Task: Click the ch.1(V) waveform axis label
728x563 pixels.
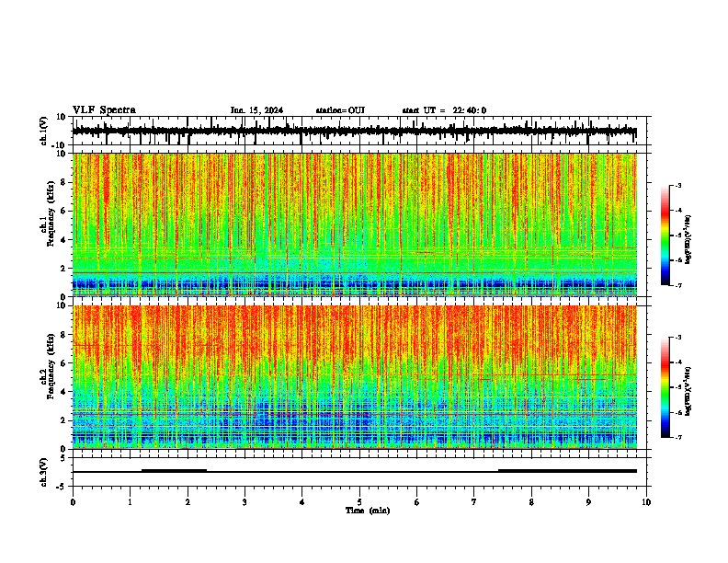Action: pos(44,131)
